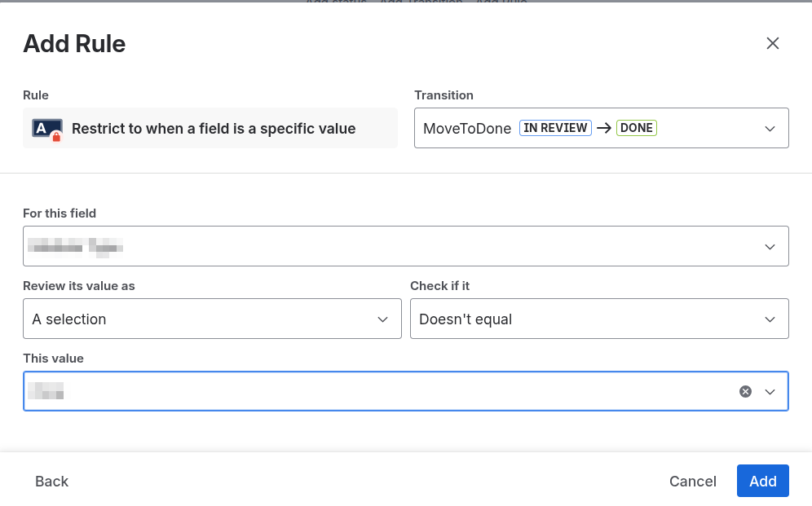Open the 'This value' dropdown arrow
812x506 pixels.
pyautogui.click(x=770, y=392)
